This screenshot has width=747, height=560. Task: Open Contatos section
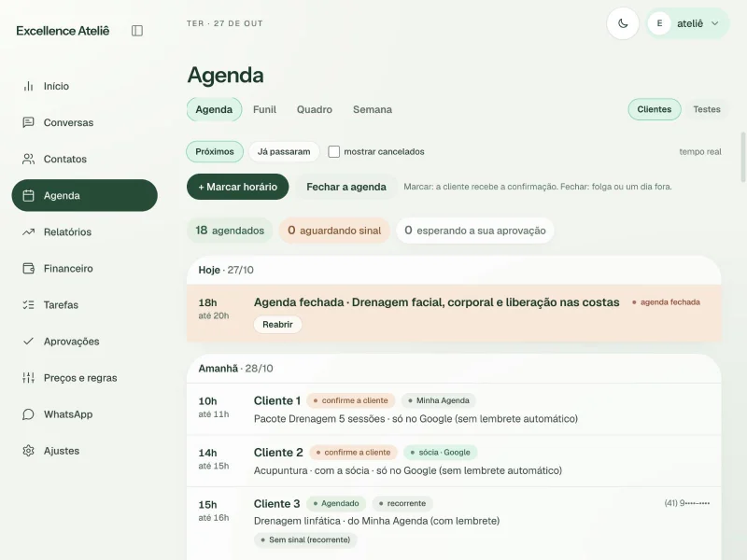[84, 159]
